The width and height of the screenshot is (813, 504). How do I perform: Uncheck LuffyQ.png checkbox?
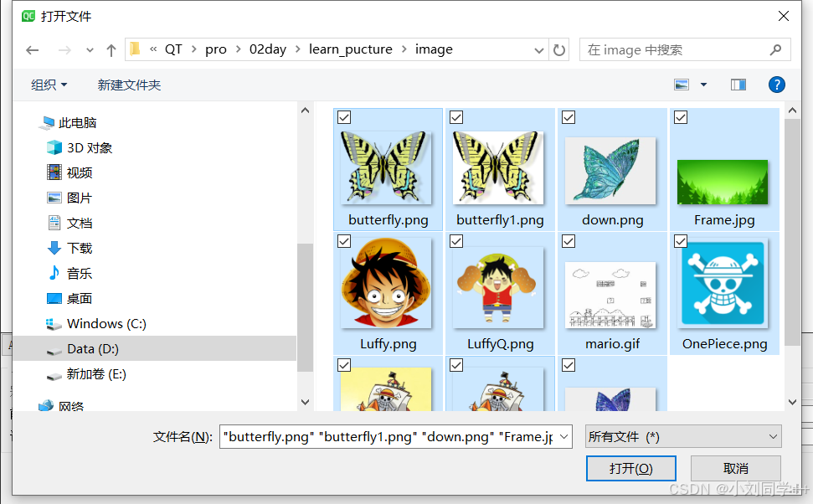[x=456, y=241]
